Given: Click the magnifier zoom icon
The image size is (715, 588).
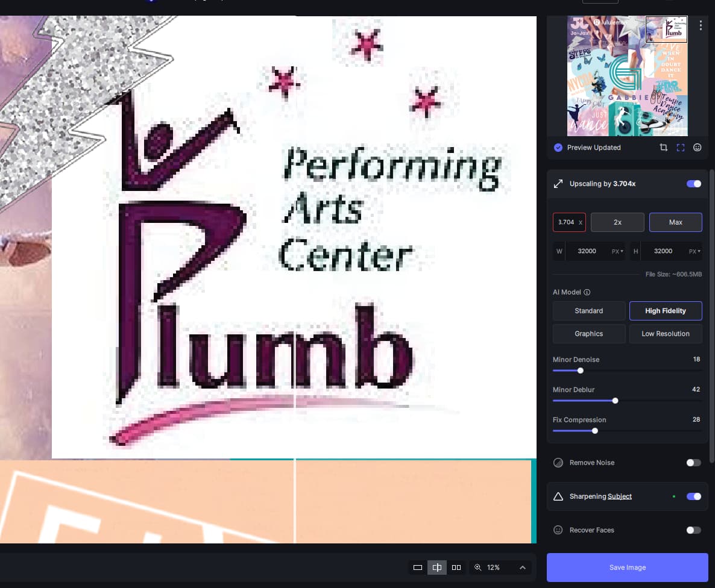Looking at the screenshot, I should coord(478,568).
